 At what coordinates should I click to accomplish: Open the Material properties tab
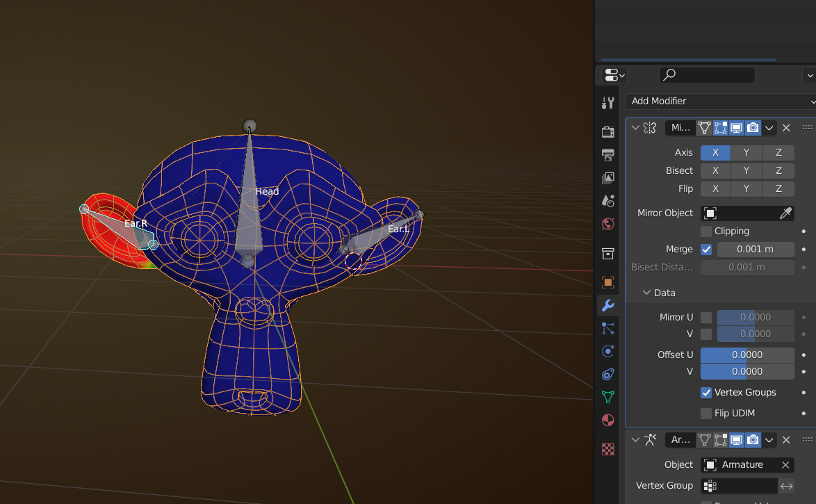tap(607, 421)
